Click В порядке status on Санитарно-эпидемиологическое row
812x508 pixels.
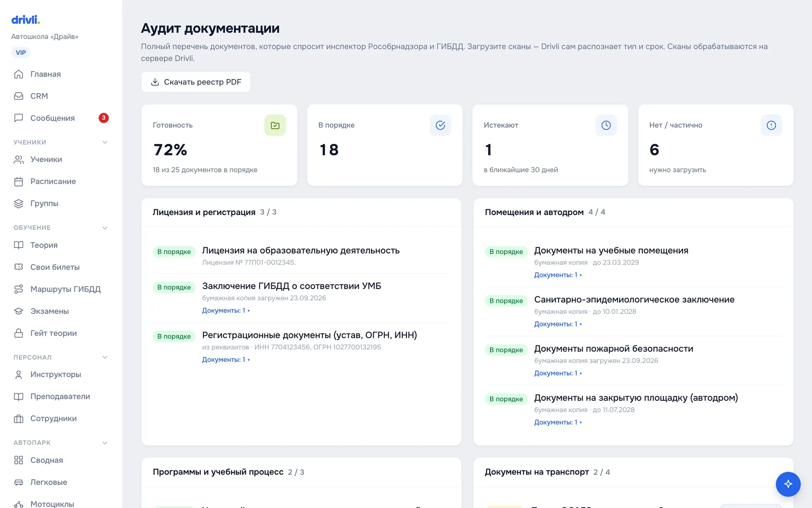[x=506, y=301]
